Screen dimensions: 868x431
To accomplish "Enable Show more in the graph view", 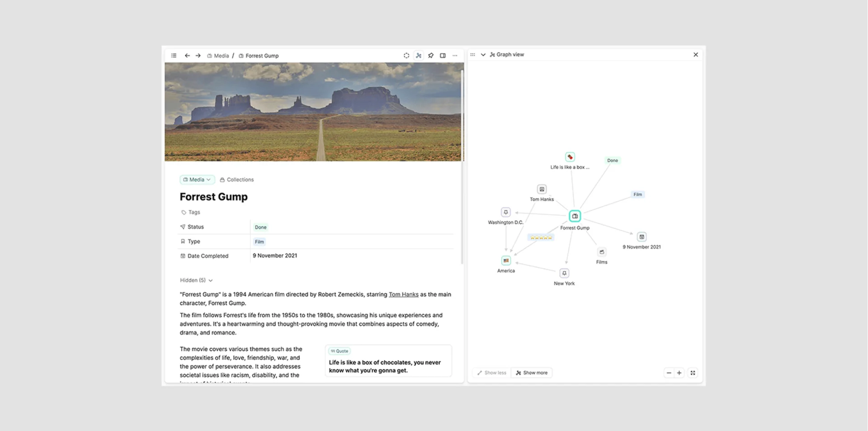I will (532, 372).
